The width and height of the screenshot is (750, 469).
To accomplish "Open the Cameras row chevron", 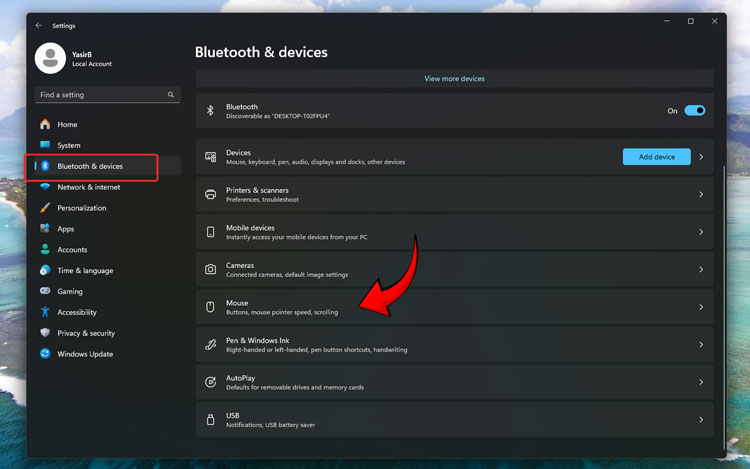I will tap(701, 269).
